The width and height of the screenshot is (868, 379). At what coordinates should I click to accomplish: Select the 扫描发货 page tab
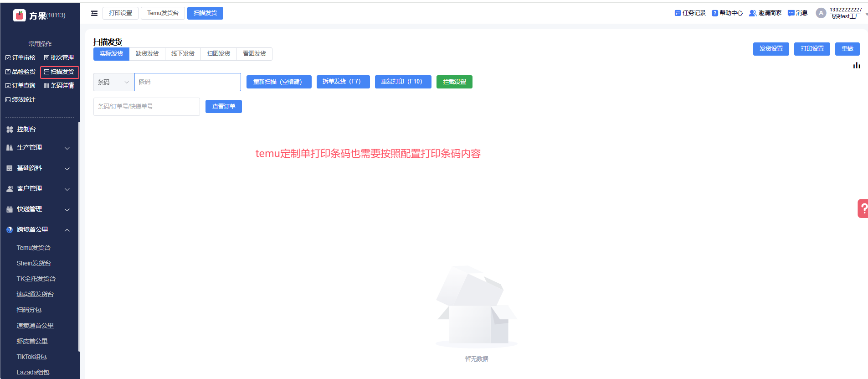[205, 13]
